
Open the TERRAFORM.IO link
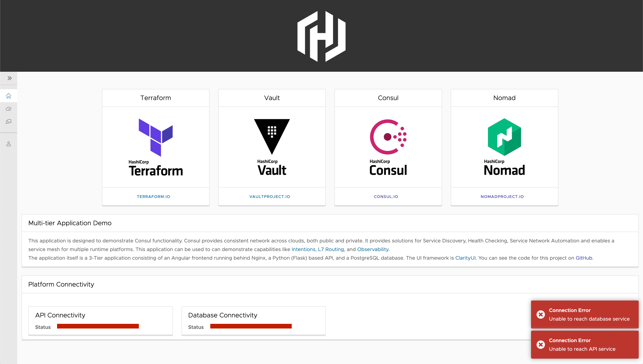point(153,197)
